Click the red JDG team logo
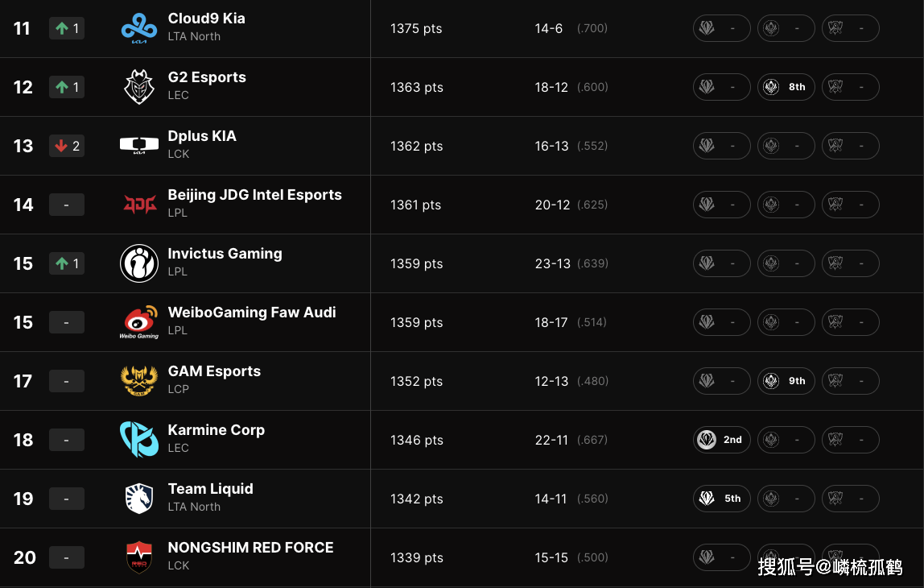 [139, 205]
